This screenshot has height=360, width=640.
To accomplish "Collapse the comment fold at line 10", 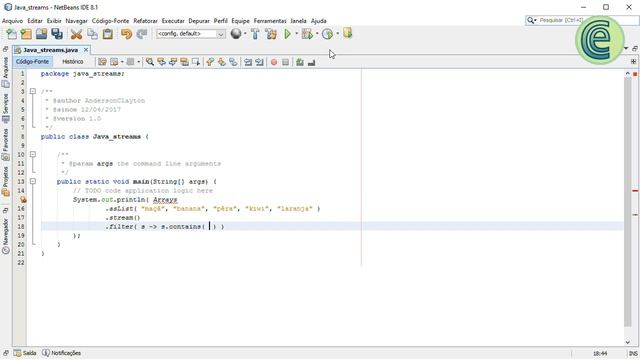I will (33, 154).
